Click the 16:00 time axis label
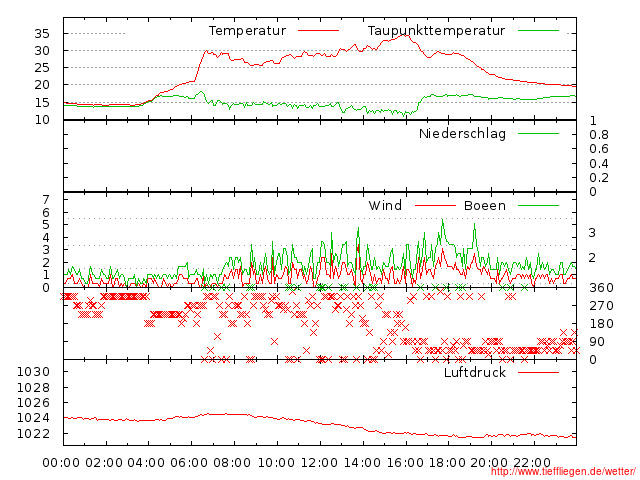 click(x=405, y=463)
